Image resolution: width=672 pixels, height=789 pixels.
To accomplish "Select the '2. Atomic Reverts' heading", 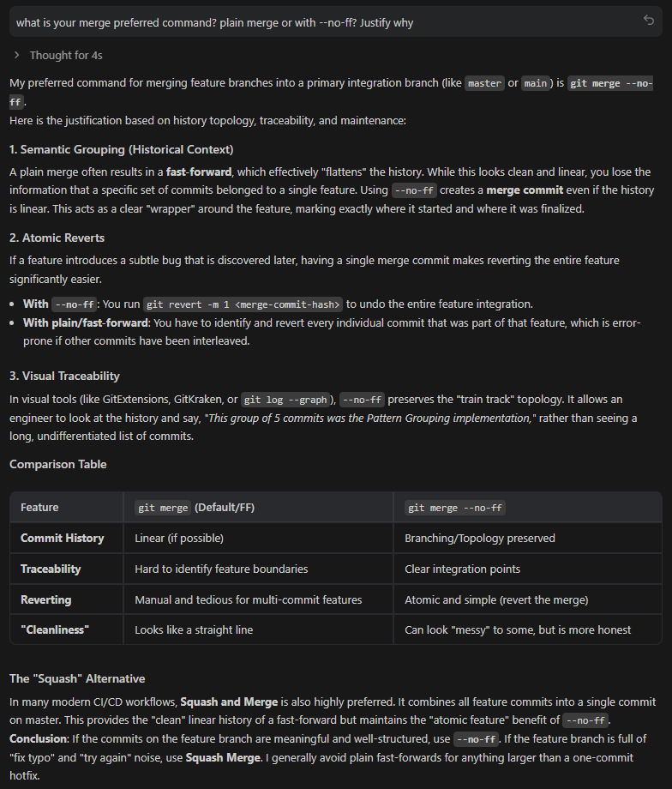I will [x=57, y=238].
